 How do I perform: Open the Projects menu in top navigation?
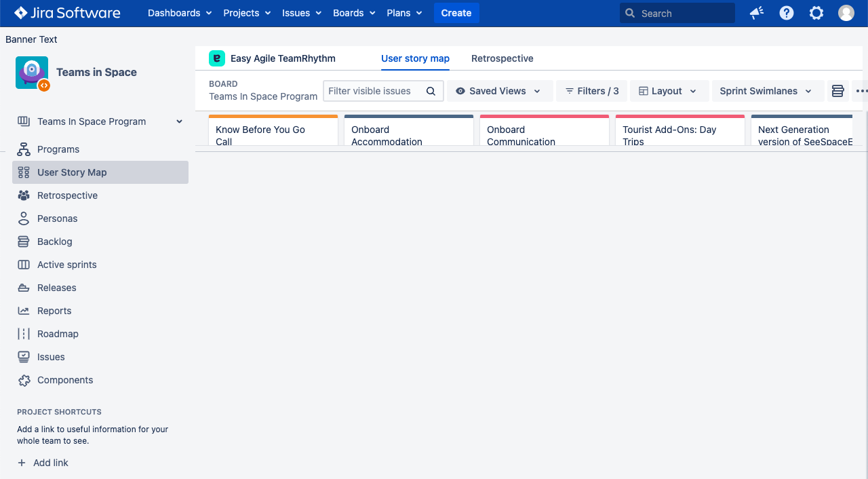click(247, 13)
